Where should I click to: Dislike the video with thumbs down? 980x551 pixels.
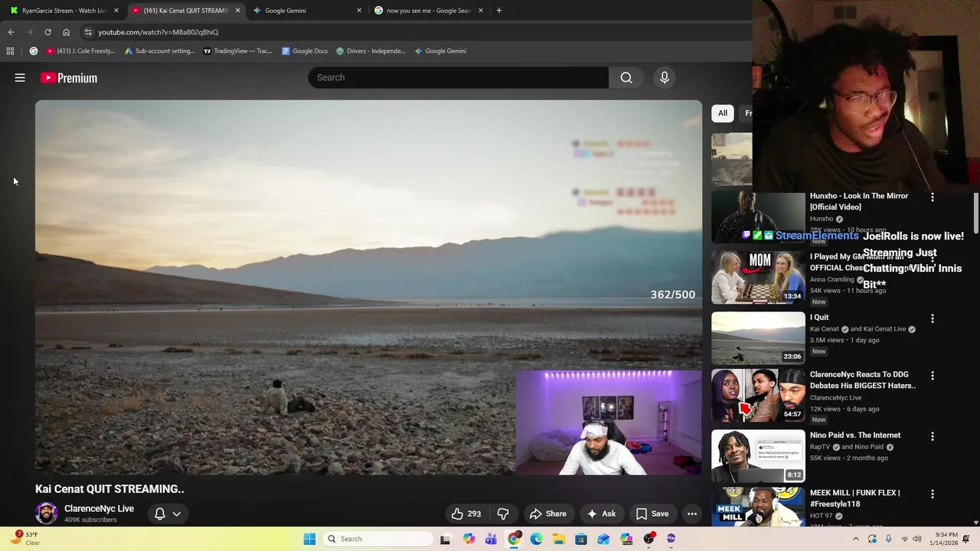[503, 514]
